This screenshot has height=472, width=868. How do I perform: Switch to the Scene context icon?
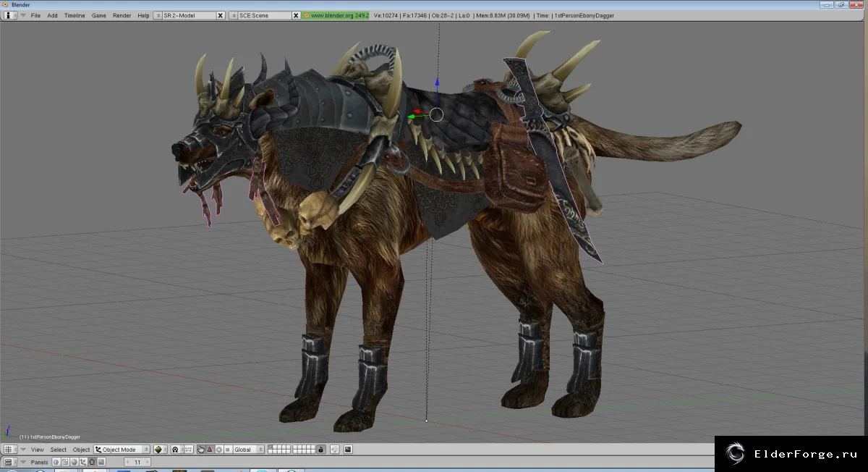pos(101,462)
